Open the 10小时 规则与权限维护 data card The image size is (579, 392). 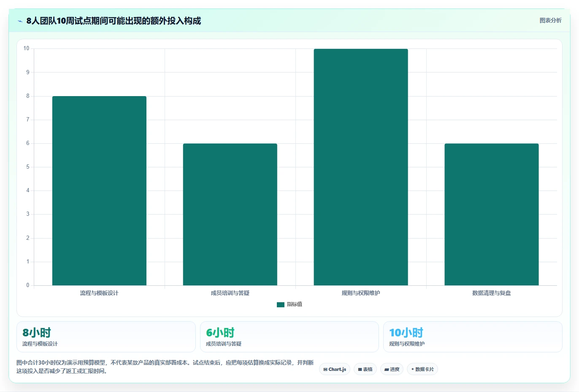(473, 337)
